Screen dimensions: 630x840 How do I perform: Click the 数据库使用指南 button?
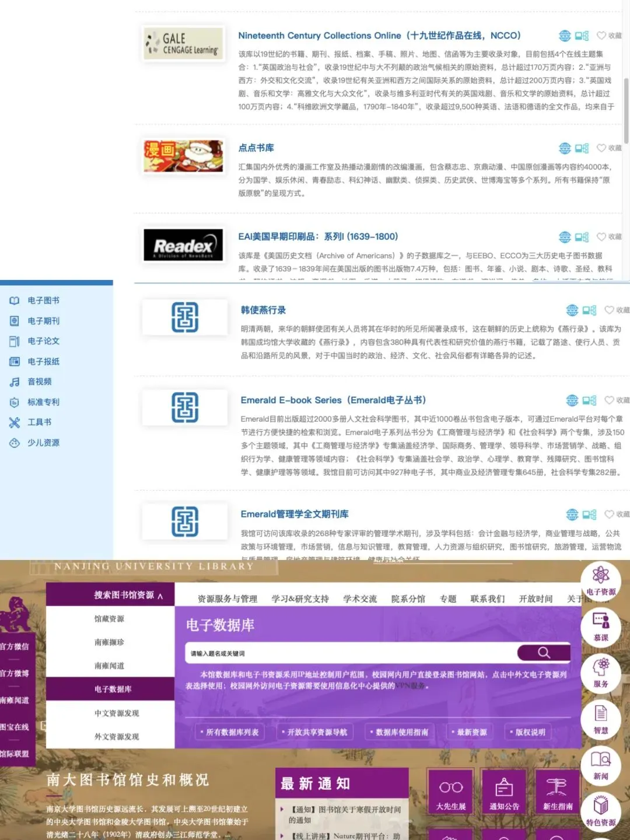point(398,732)
